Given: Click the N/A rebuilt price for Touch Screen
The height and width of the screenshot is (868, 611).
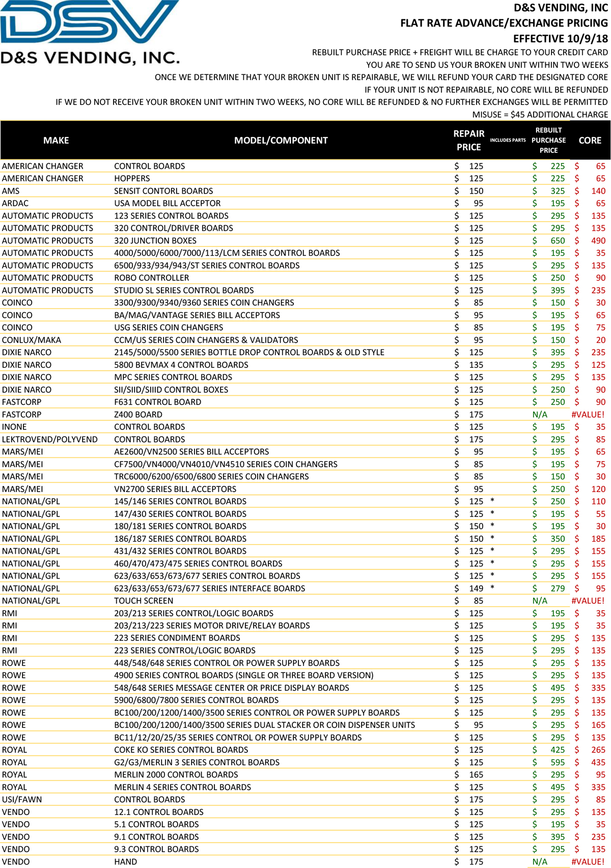Looking at the screenshot, I should tap(540, 601).
